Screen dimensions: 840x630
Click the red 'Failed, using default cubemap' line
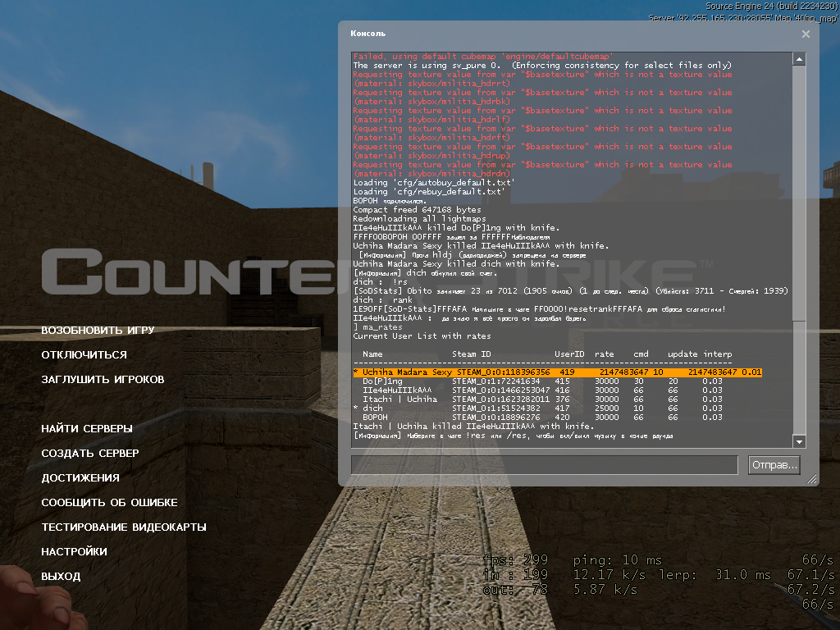coord(483,57)
